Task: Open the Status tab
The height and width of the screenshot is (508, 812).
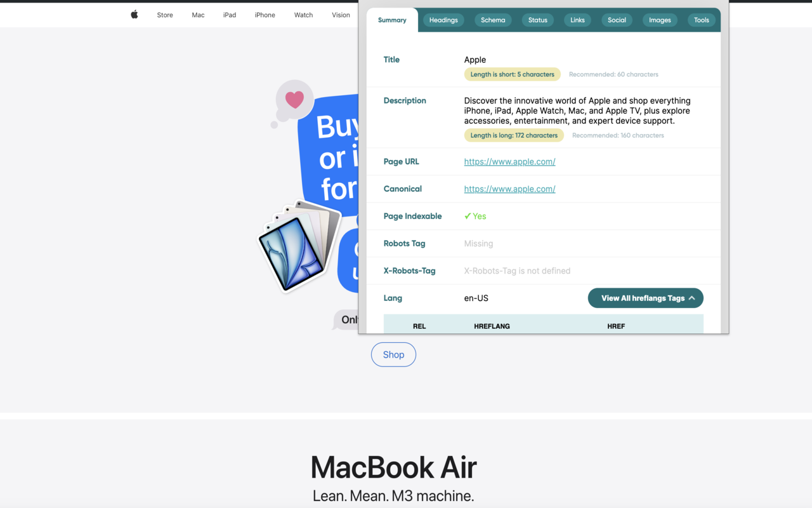Action: pos(538,20)
